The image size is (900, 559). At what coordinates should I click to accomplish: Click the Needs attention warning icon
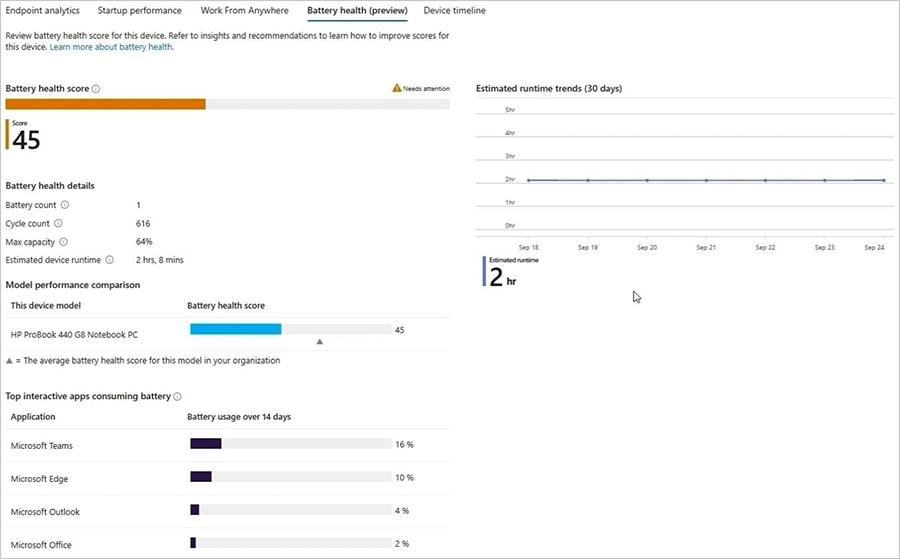pyautogui.click(x=397, y=88)
